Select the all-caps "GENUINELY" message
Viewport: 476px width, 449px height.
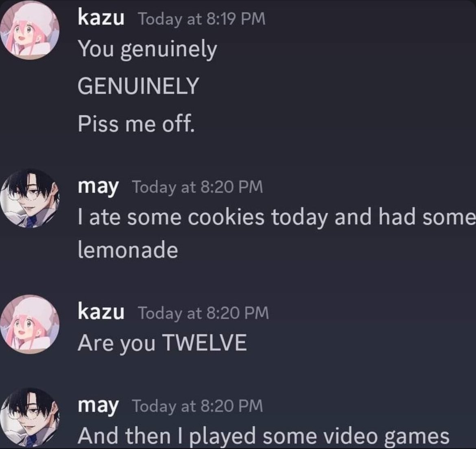[x=138, y=85]
